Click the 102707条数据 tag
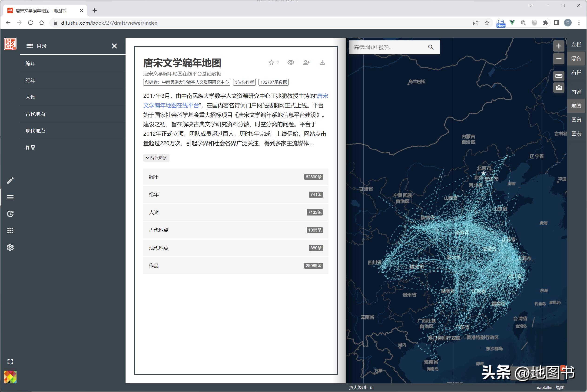Image resolution: width=587 pixels, height=392 pixels. (x=273, y=82)
